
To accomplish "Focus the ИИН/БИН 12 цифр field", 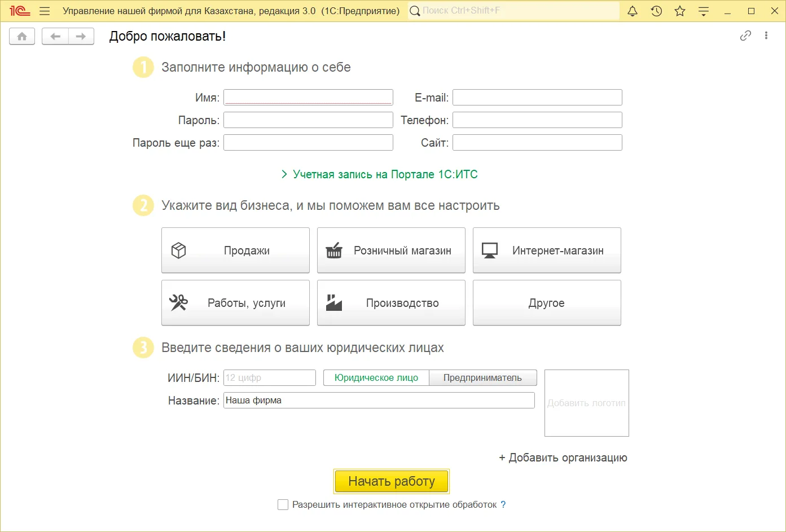I will coord(270,378).
